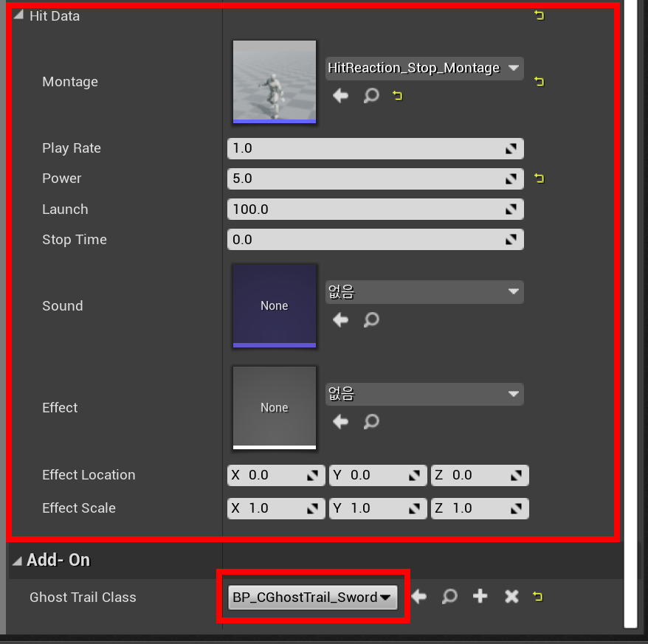Click the Launch value field
Screen dimensions: 648x644
(375, 210)
